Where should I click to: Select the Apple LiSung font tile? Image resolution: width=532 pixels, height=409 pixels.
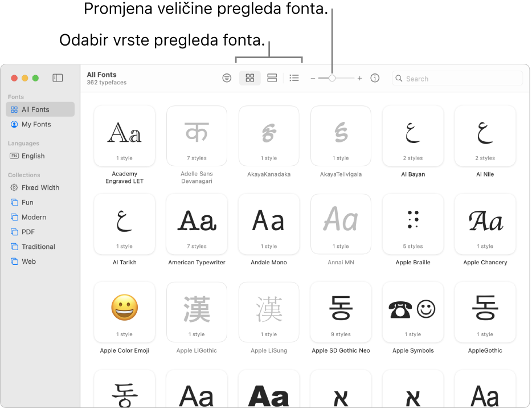click(x=269, y=312)
